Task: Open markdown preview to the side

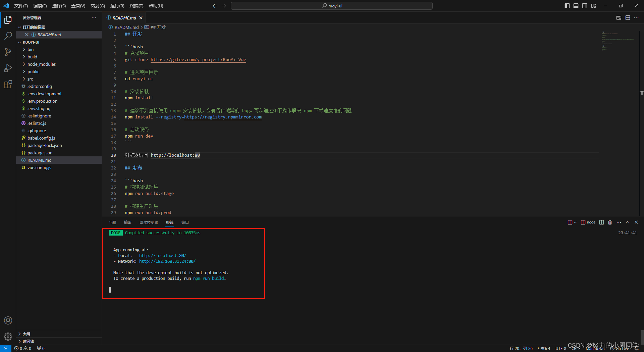Action: pos(619,18)
